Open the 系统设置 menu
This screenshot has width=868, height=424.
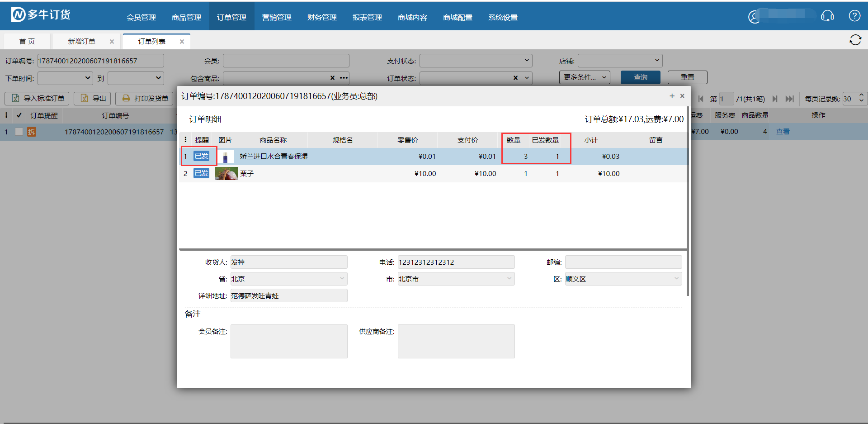[x=503, y=17]
